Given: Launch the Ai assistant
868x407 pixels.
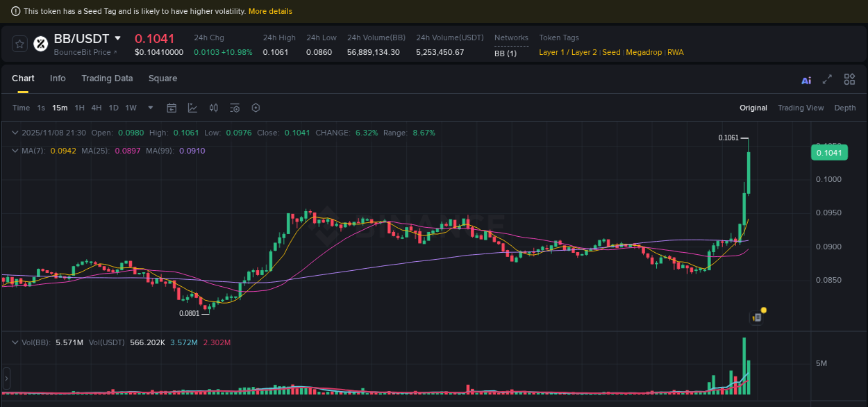Looking at the screenshot, I should 806,79.
